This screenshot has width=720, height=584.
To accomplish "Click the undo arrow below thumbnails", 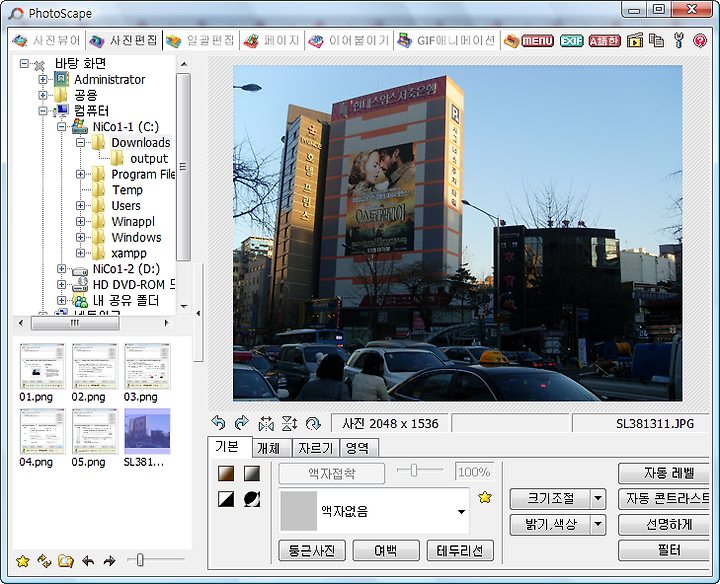I will [x=88, y=561].
